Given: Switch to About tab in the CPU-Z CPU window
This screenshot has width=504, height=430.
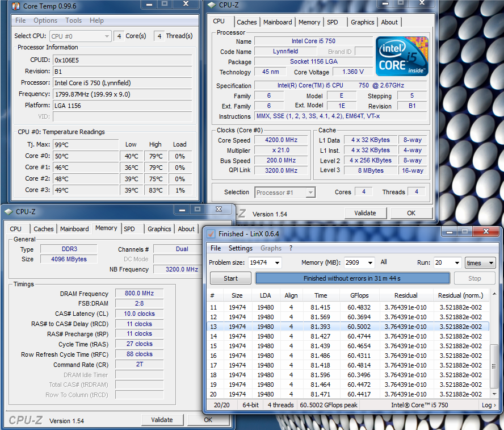Looking at the screenshot, I should click(389, 22).
